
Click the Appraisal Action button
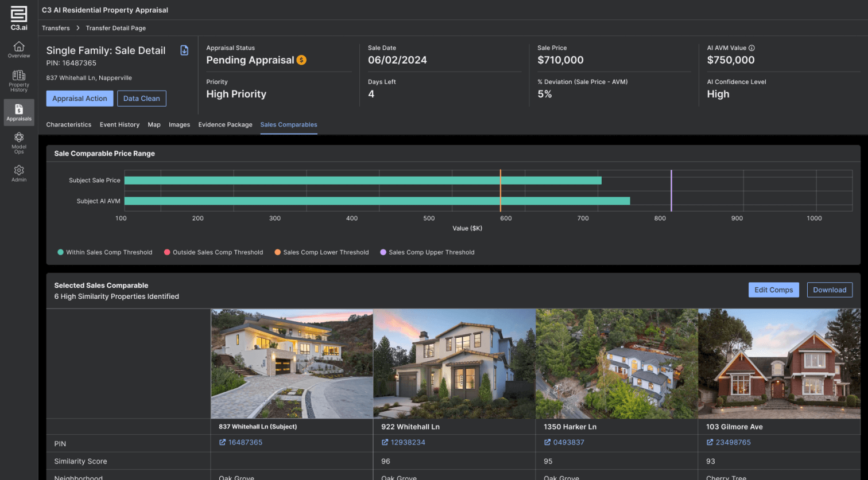coord(80,99)
